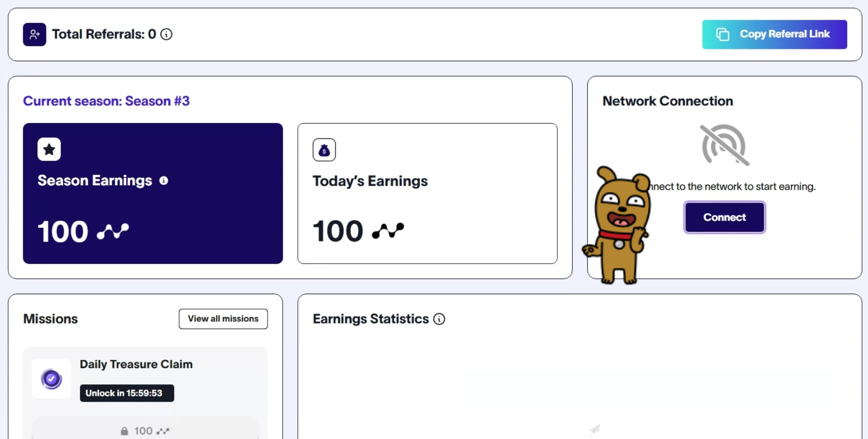868x439 pixels.
Task: Click the Earnings Statistics heading
Action: 371,319
